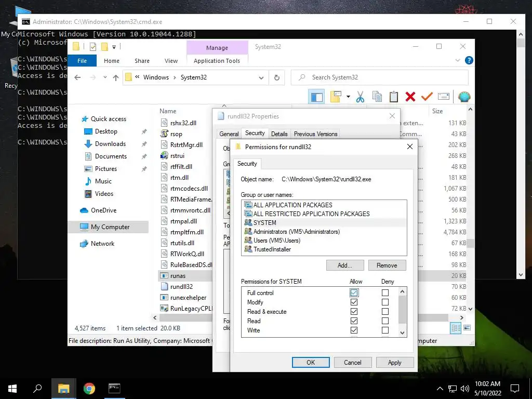Toggle Modify Allow checkbox
The width and height of the screenshot is (532, 399).
(354, 302)
